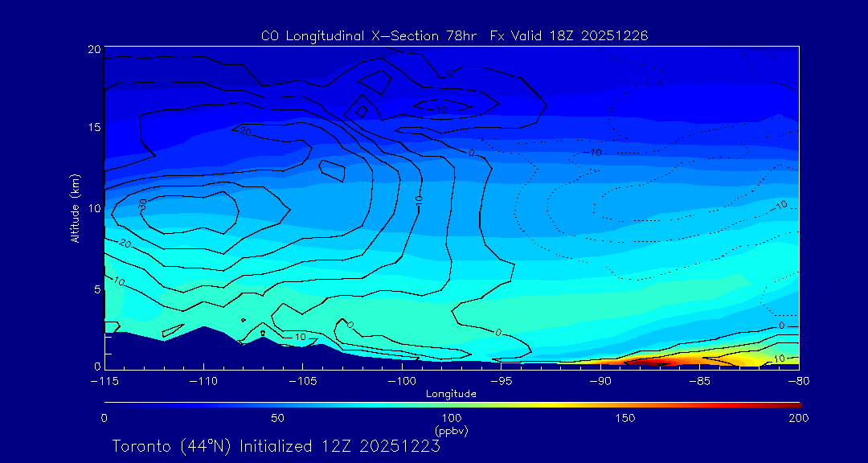Click altitude axis tick label '5'
Screen dimensions: 868x463
click(97, 289)
